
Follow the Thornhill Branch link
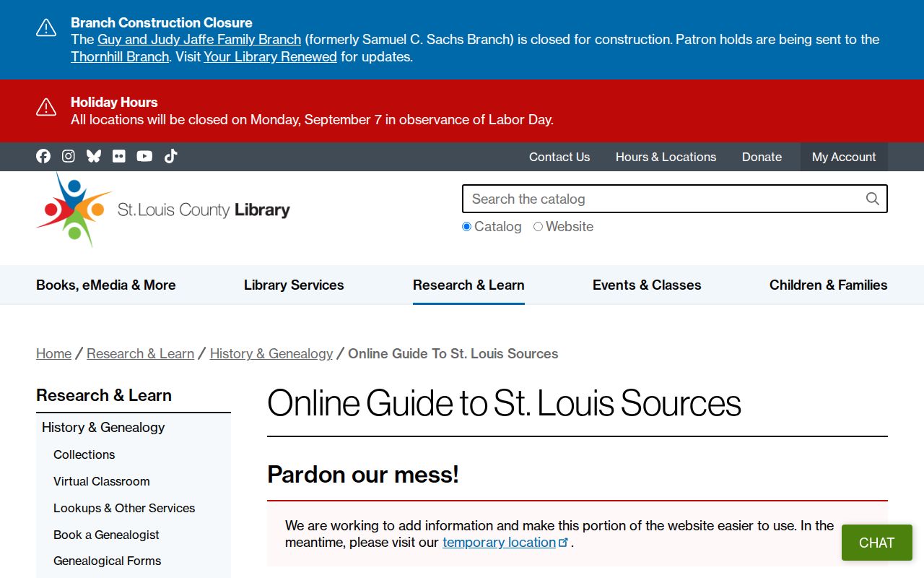[120, 56]
